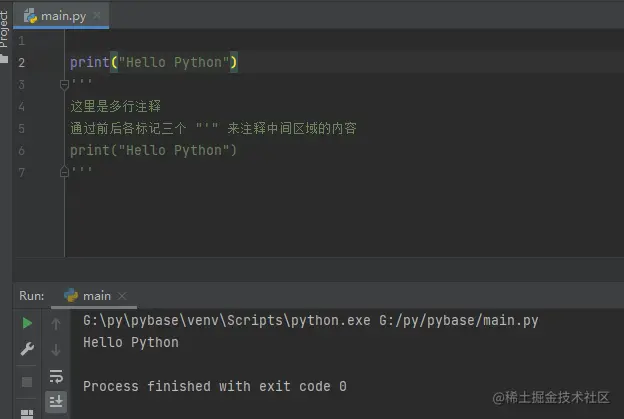The height and width of the screenshot is (419, 624).
Task: Collapse the docstring fold at line 3
Action: pyautogui.click(x=64, y=84)
